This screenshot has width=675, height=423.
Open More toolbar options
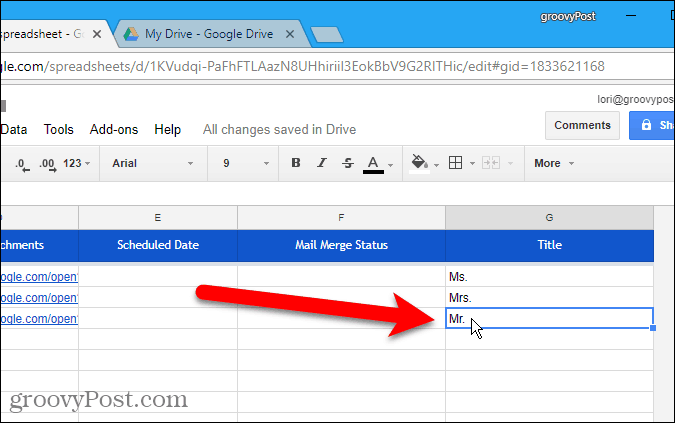554,163
